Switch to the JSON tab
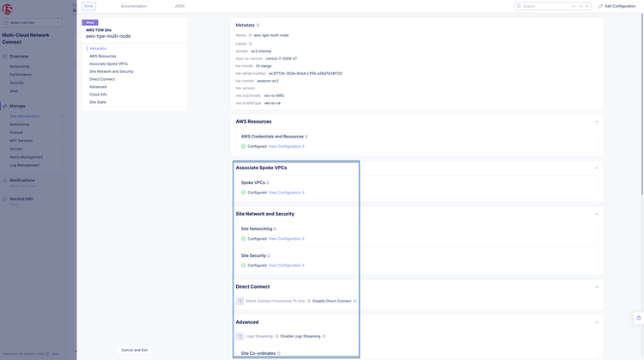The height and width of the screenshot is (360, 644). (179, 6)
